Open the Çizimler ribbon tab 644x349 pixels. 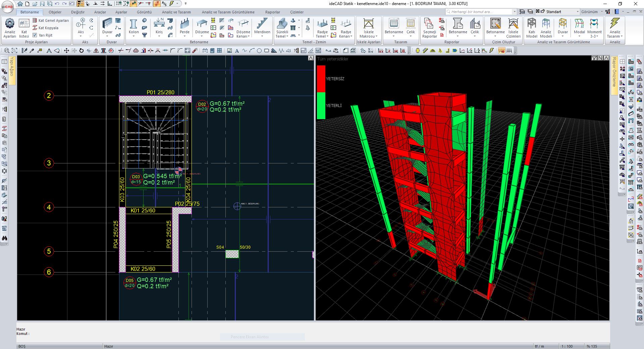pyautogui.click(x=297, y=12)
